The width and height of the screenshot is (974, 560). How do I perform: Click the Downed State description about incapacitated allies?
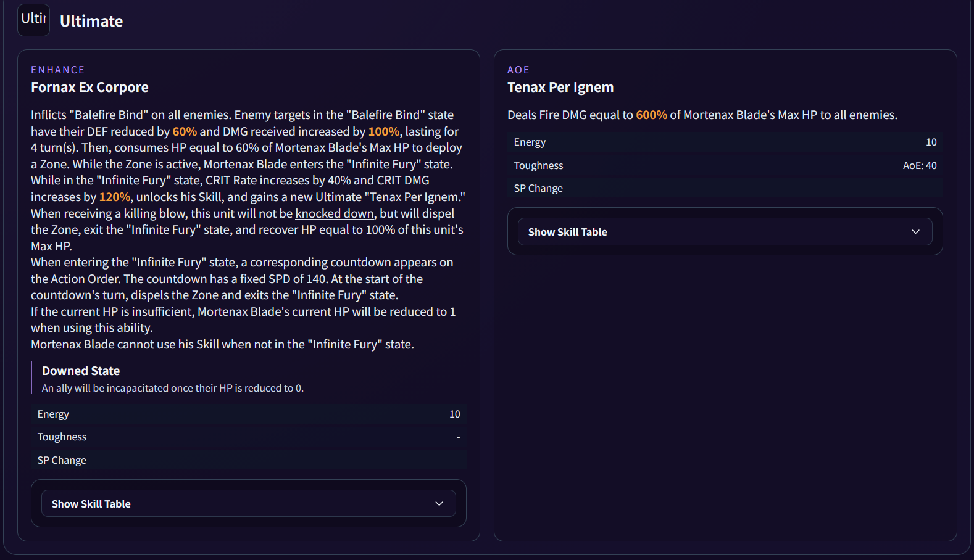point(173,388)
